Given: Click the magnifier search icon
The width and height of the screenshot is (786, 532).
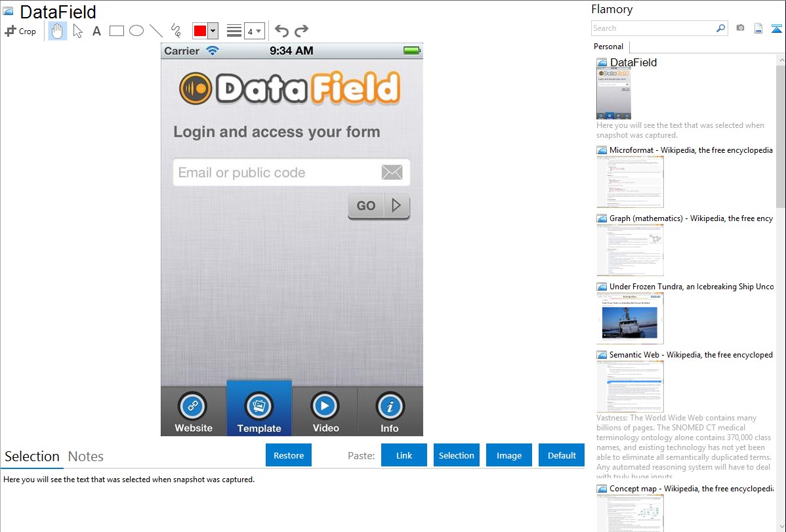Looking at the screenshot, I should [x=721, y=28].
